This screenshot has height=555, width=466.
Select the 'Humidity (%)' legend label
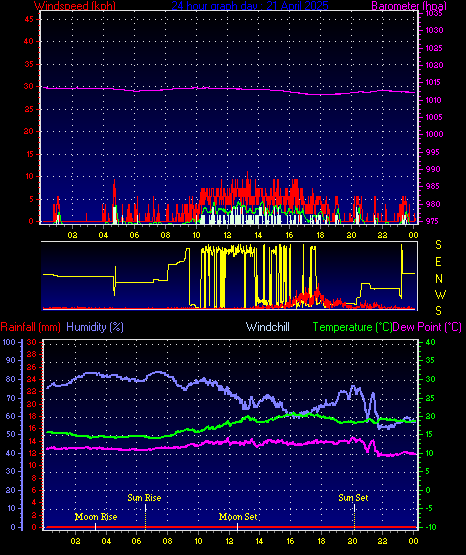tap(95, 327)
